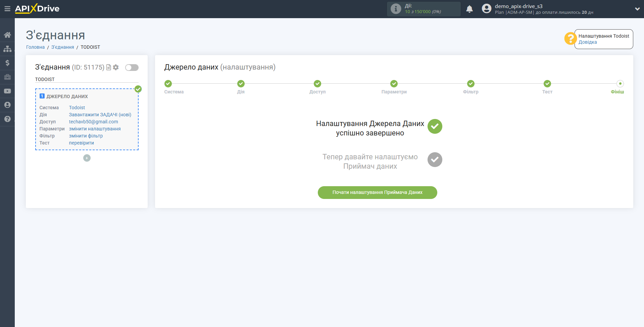Click the demo_apix-drive_s3 account name

[x=518, y=6]
